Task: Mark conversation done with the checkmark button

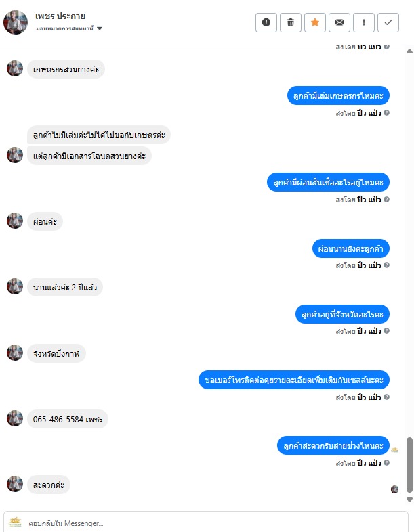Action: pyautogui.click(x=388, y=22)
